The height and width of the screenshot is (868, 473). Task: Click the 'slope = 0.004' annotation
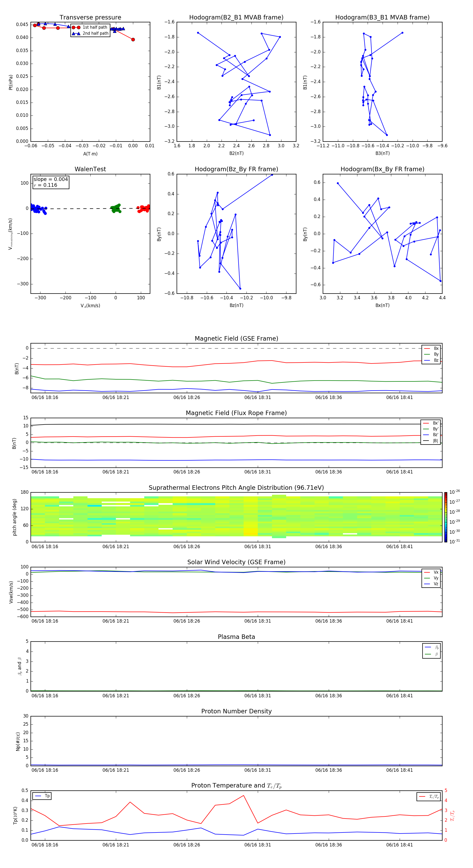[x=51, y=179]
